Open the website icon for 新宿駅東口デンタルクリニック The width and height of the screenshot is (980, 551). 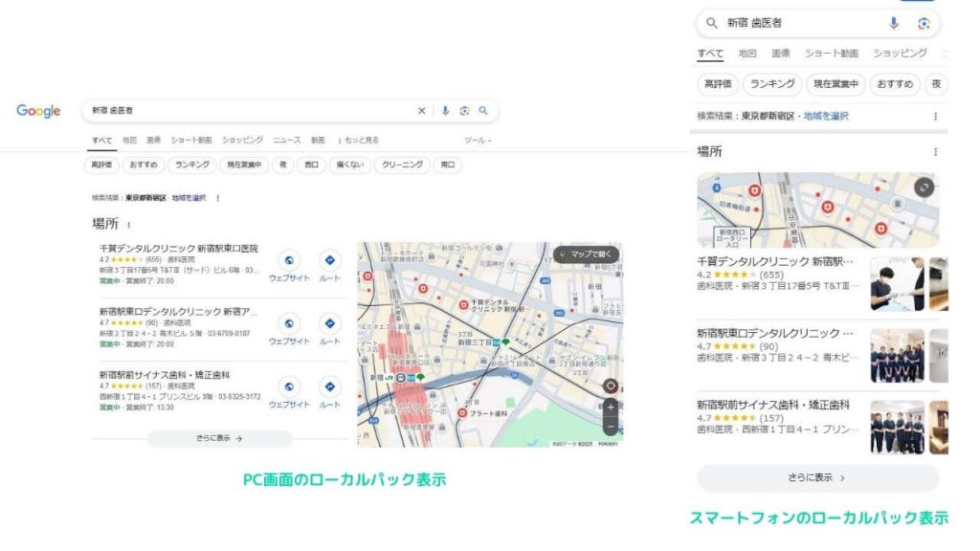[289, 323]
